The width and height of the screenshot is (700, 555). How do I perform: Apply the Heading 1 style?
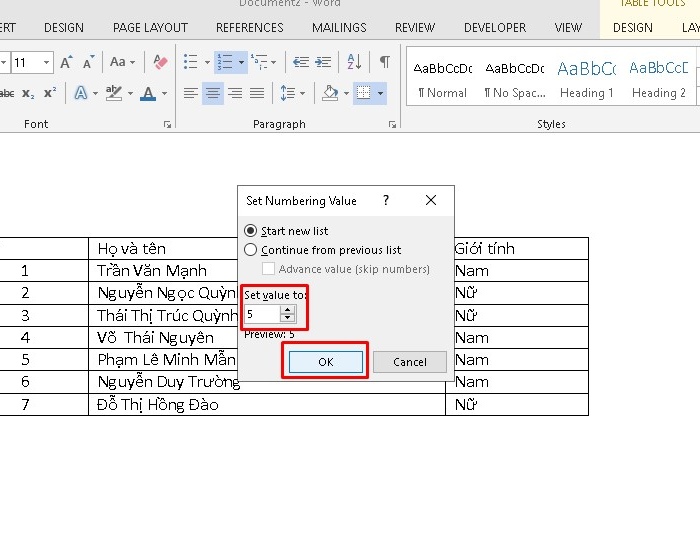tap(587, 79)
